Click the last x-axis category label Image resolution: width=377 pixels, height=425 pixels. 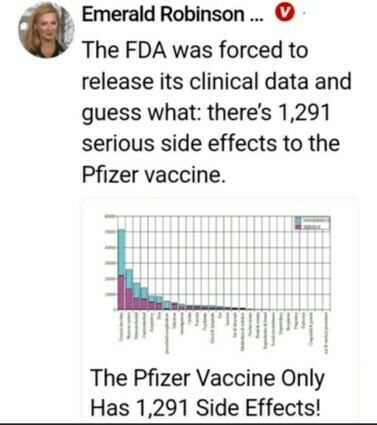click(327, 332)
